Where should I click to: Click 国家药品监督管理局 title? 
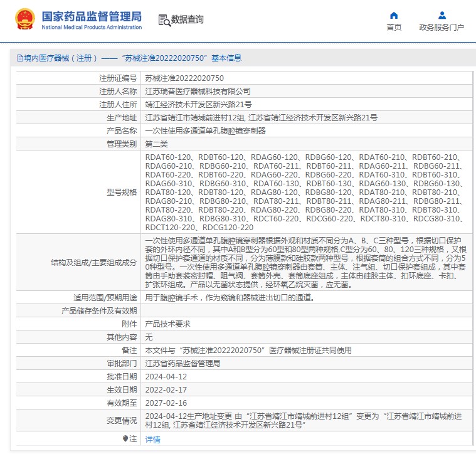92,16
